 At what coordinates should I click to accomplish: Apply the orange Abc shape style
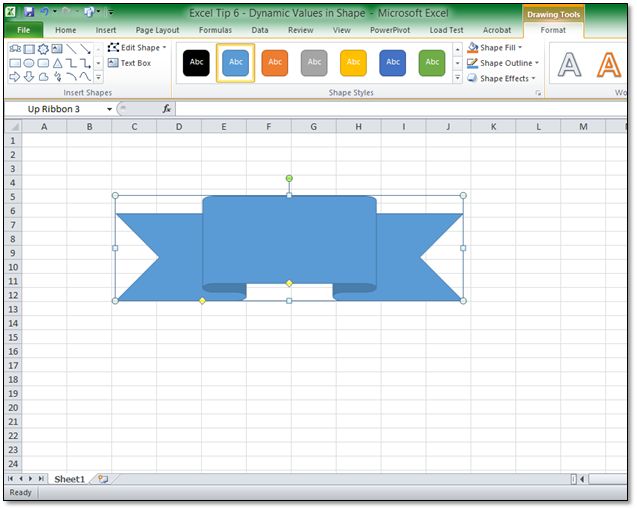point(275,63)
